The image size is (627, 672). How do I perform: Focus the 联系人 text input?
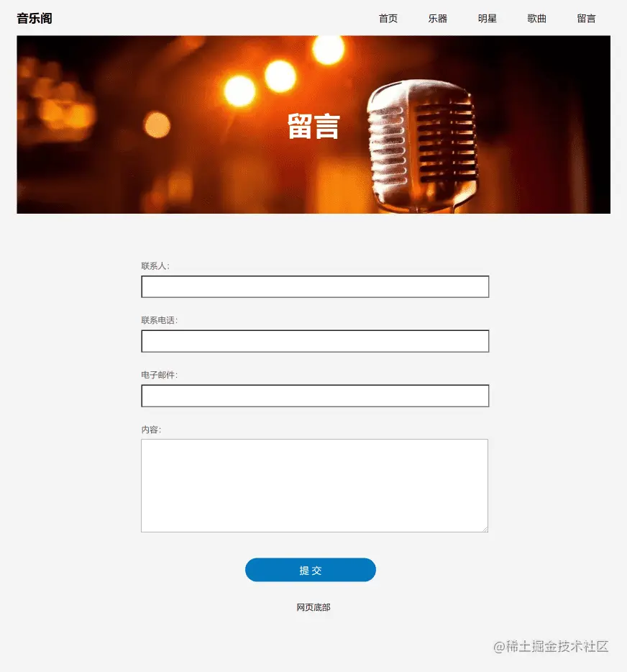(x=315, y=286)
